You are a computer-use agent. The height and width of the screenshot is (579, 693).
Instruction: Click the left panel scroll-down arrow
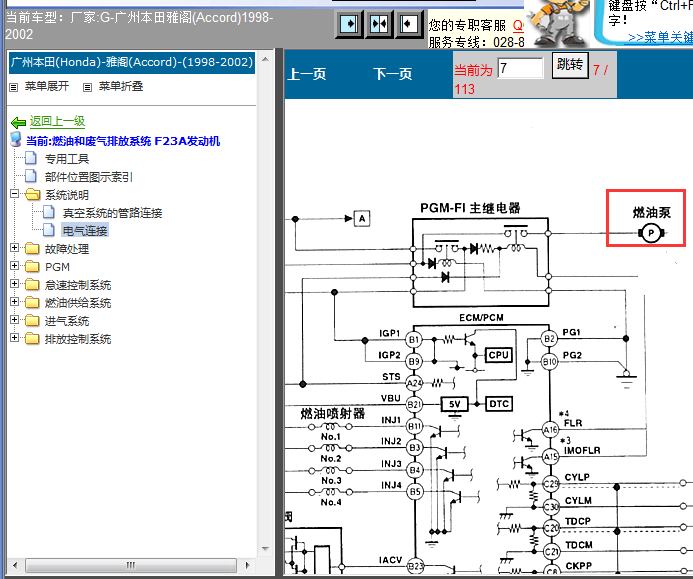point(265,549)
